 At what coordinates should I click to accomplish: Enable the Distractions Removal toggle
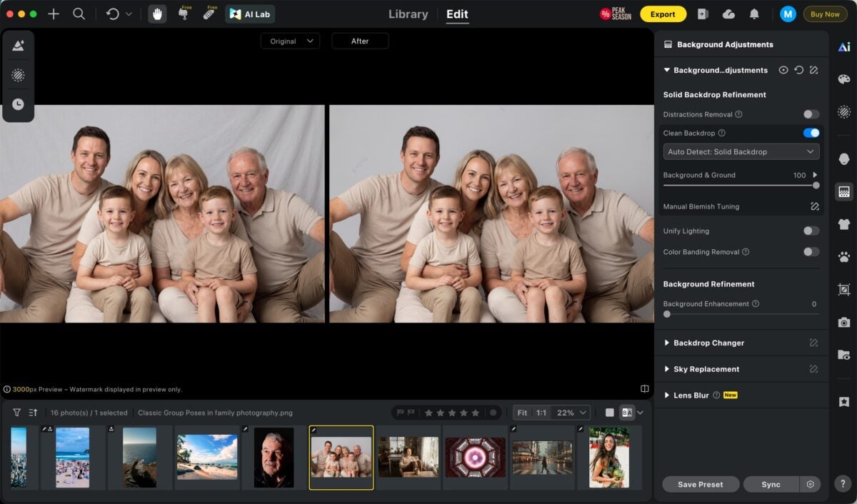pos(811,114)
